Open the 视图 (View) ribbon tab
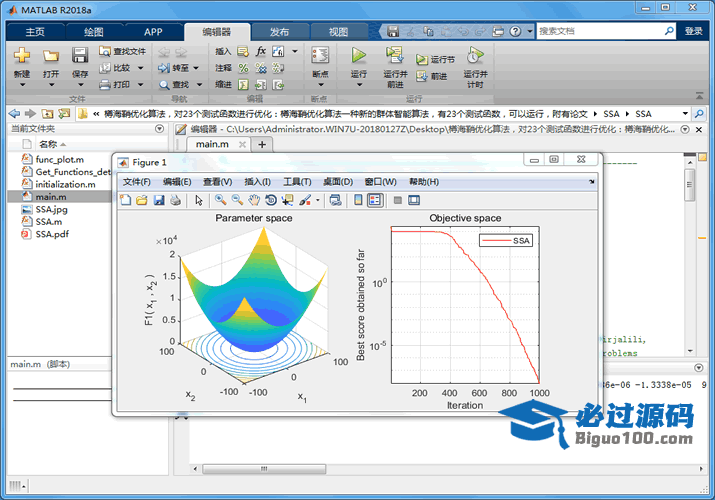Image resolution: width=715 pixels, height=500 pixels. click(338, 31)
